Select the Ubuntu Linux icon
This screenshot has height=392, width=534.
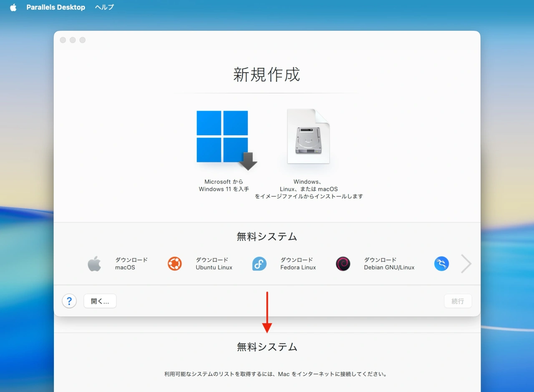174,264
